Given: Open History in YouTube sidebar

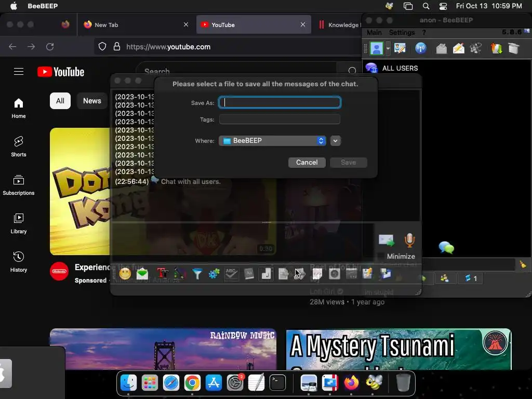Looking at the screenshot, I should (19, 262).
